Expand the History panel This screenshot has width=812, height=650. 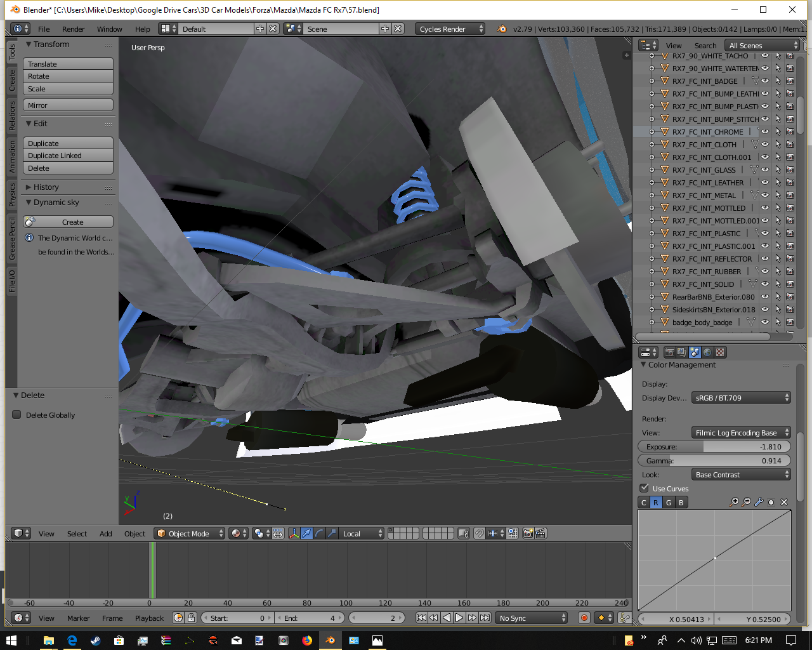[46, 187]
